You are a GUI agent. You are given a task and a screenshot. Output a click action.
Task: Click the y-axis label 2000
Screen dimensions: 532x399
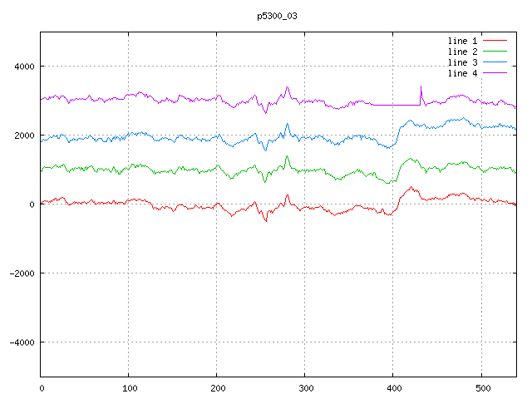pyautogui.click(x=24, y=135)
